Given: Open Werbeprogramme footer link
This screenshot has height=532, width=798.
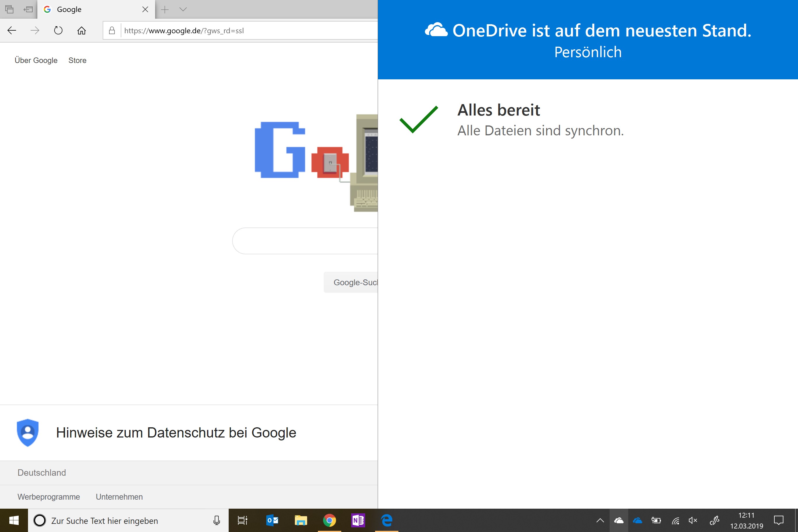Looking at the screenshot, I should point(49,497).
